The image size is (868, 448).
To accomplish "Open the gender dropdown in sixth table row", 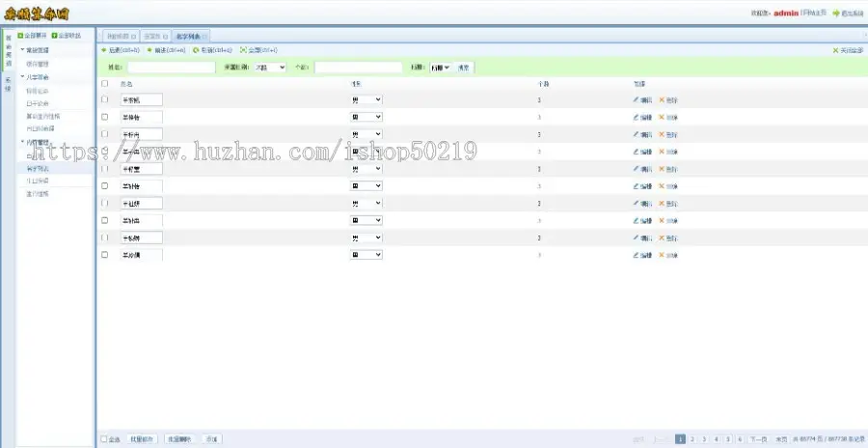I will pos(366,185).
